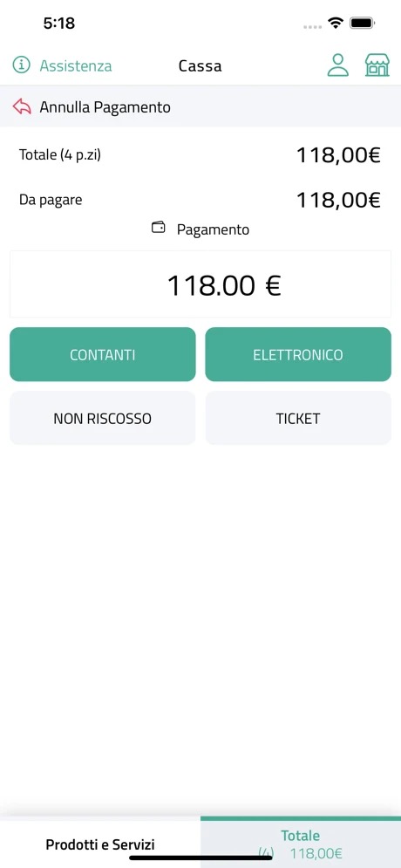Tap the Pagamento section label

pos(213,229)
